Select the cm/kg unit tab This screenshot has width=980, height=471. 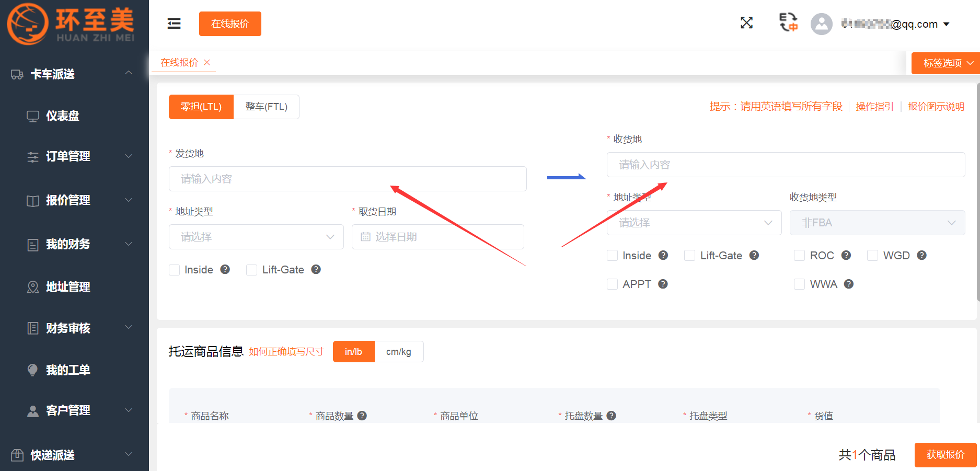(399, 351)
